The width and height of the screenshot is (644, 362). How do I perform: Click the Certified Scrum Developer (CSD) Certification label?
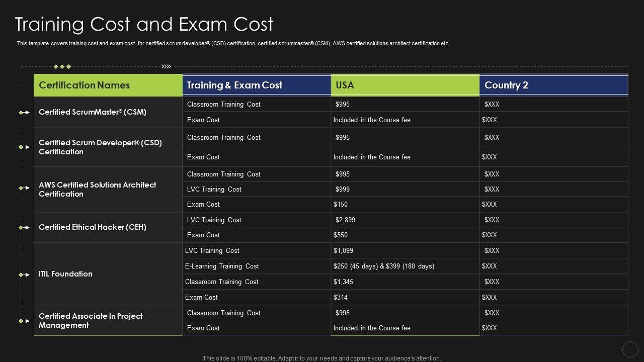pyautogui.click(x=100, y=147)
